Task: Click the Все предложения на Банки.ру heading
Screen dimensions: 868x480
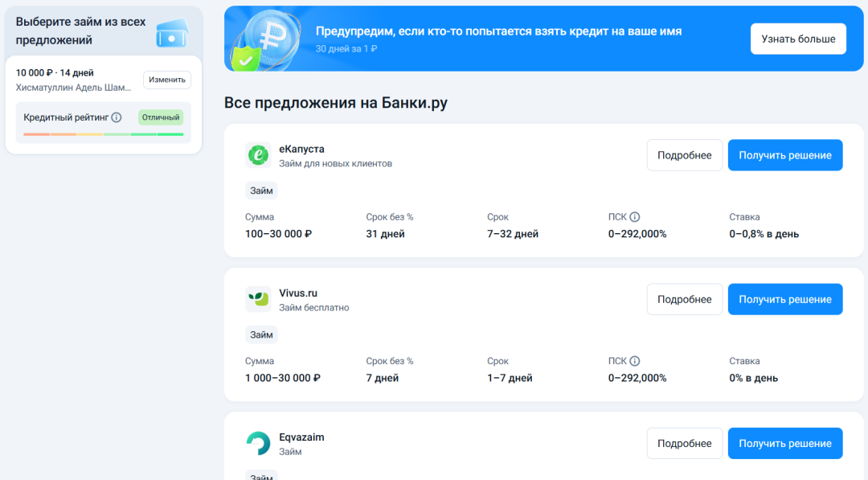Action: (336, 102)
